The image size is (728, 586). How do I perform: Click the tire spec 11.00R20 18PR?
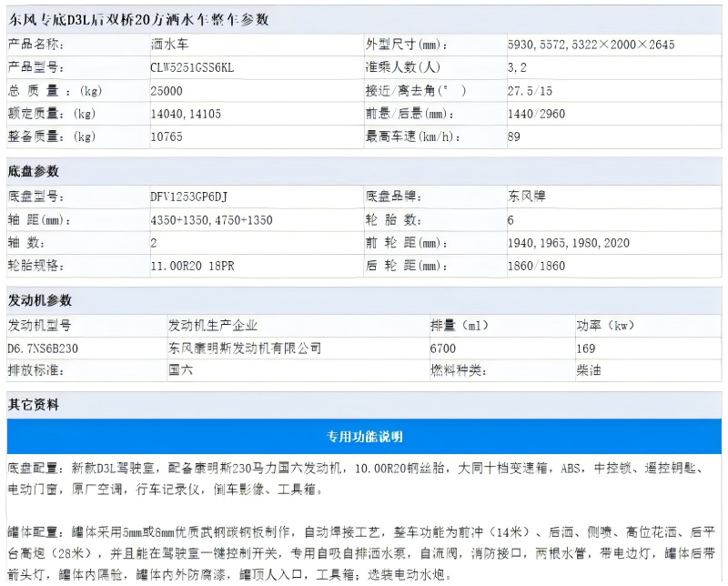tap(193, 266)
